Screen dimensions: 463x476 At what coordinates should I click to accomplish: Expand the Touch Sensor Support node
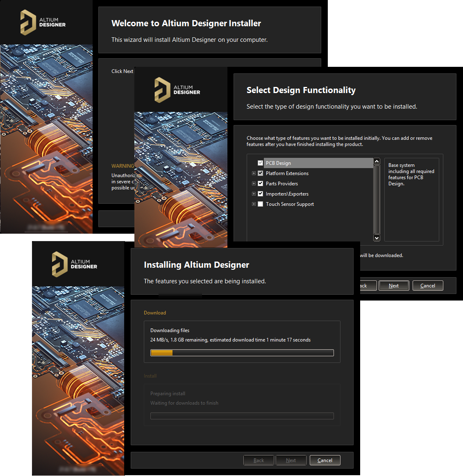(254, 204)
